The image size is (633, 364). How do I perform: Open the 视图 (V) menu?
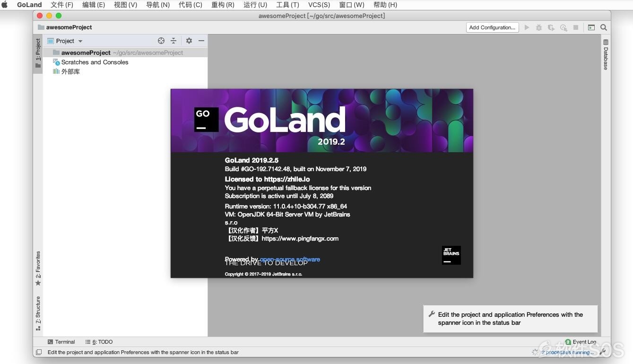(125, 5)
